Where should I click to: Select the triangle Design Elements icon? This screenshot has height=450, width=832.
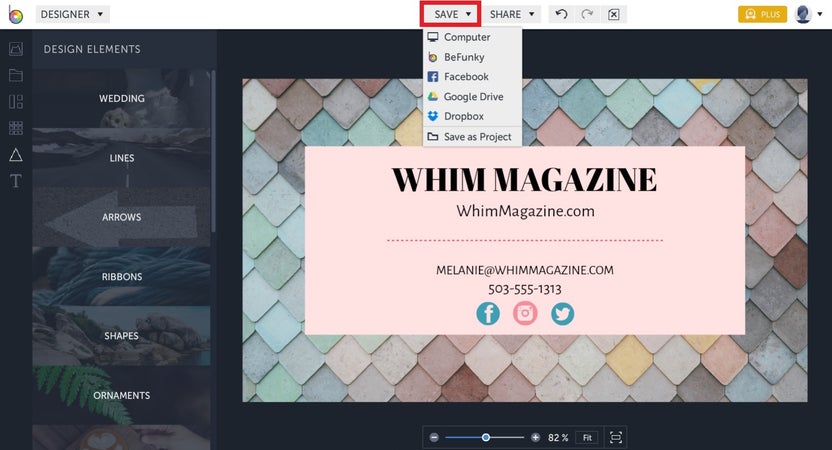pos(16,154)
